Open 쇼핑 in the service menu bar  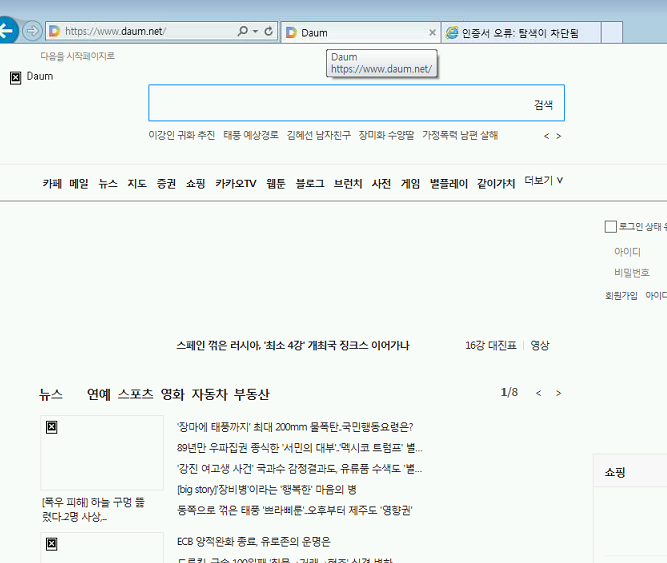196,184
